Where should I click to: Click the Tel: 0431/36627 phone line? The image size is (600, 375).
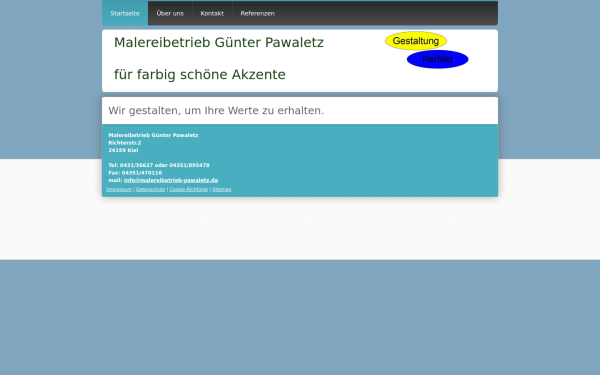[x=159, y=165]
